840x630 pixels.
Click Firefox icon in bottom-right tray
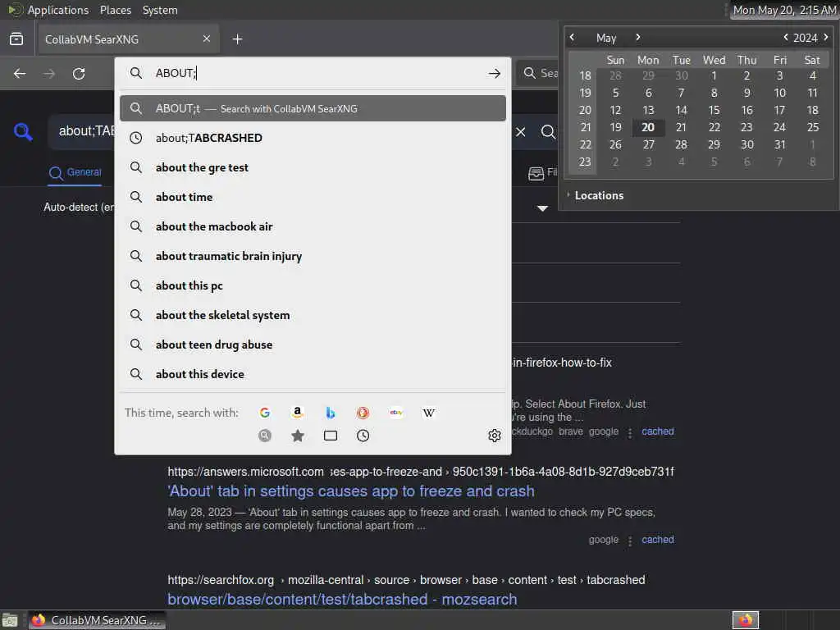746,620
